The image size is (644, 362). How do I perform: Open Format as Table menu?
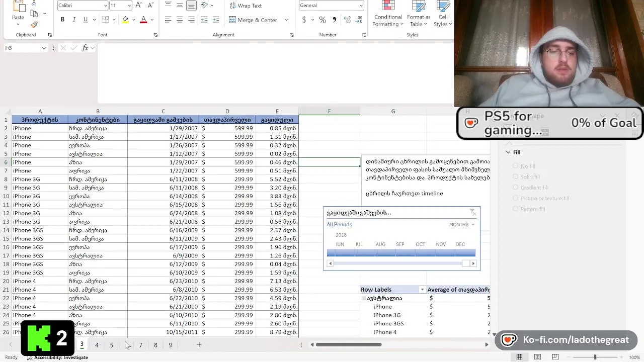(x=419, y=14)
